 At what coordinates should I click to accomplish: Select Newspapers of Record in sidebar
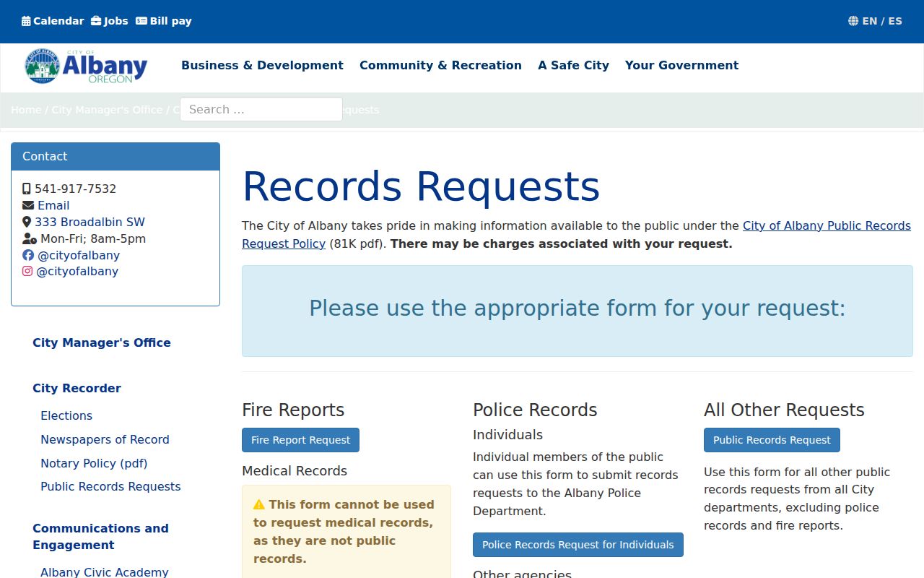click(105, 439)
